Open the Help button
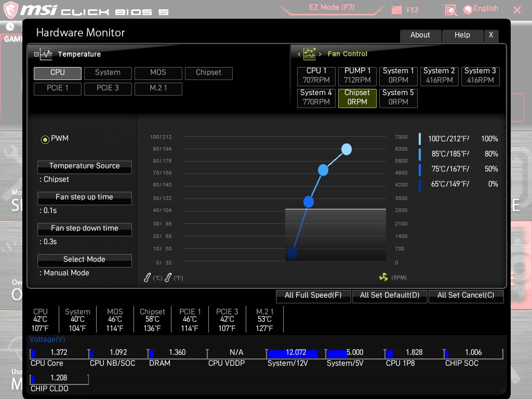The height and width of the screenshot is (399, 532). 462,36
